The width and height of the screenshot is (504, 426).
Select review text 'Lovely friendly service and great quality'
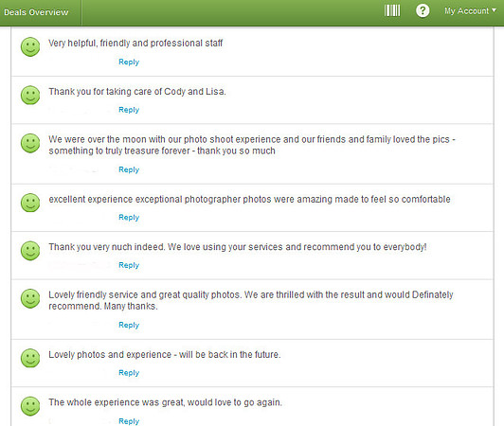(251, 300)
